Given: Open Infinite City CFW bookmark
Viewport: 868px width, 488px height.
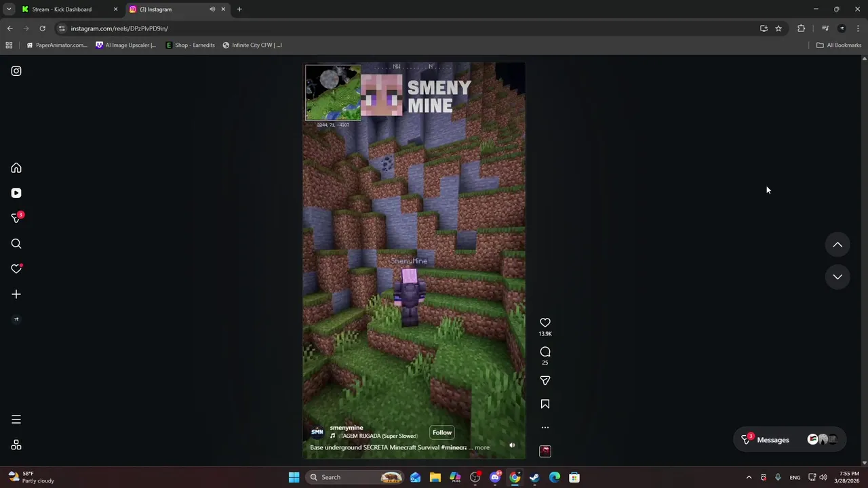Looking at the screenshot, I should pos(252,45).
